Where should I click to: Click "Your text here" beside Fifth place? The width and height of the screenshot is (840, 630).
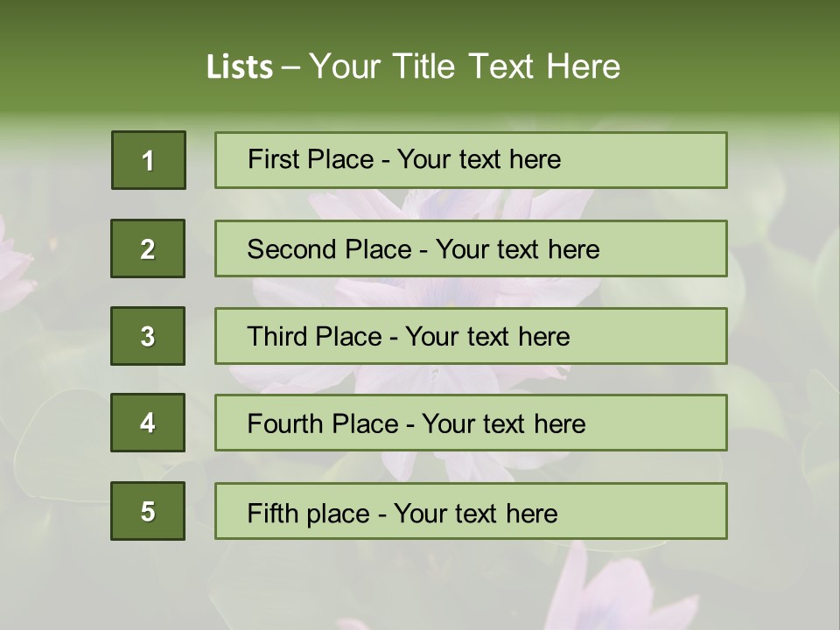(475, 513)
